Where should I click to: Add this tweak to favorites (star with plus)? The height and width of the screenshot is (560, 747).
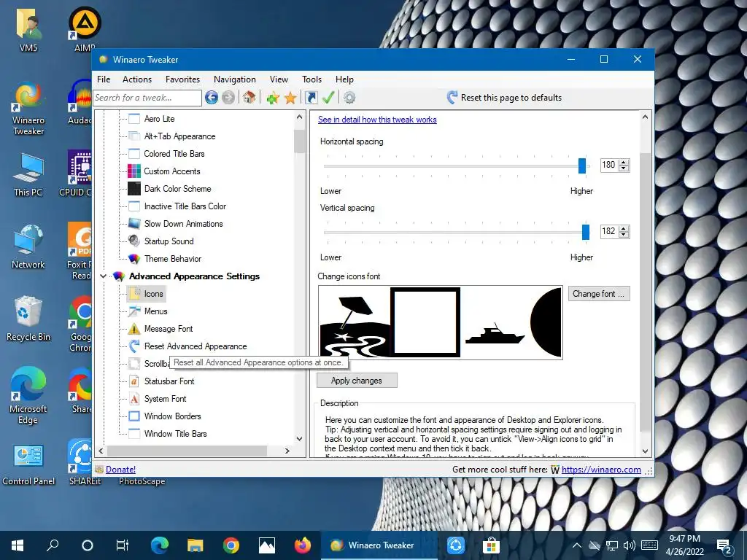273,98
